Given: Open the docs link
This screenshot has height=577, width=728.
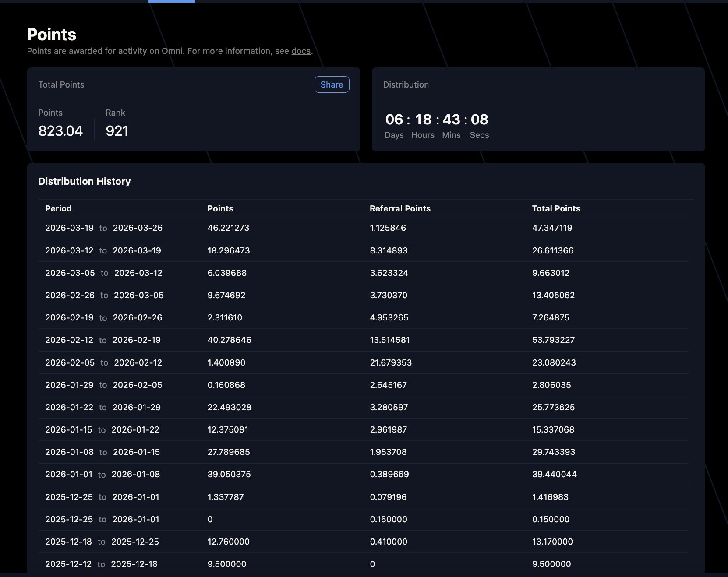Looking at the screenshot, I should click(x=301, y=51).
